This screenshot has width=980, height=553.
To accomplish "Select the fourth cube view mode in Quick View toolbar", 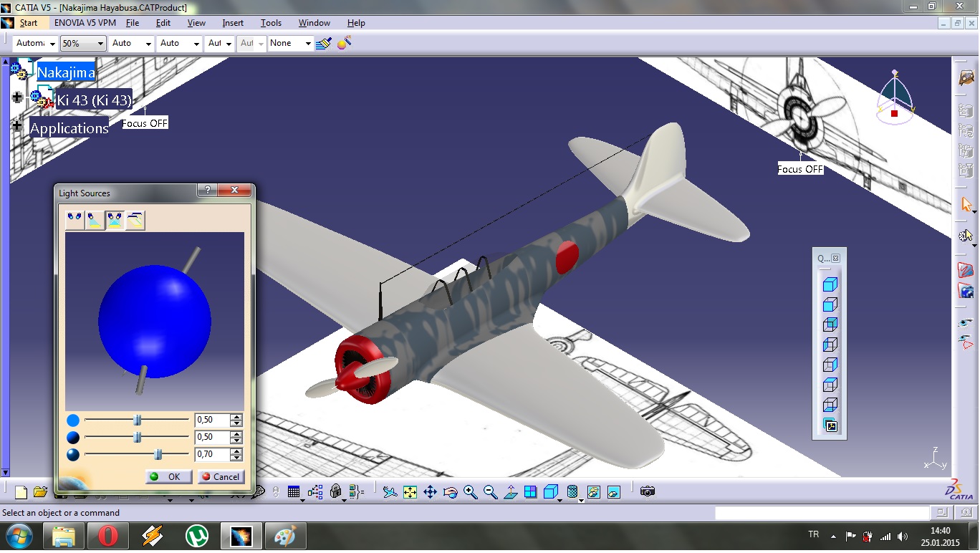I will [x=830, y=345].
